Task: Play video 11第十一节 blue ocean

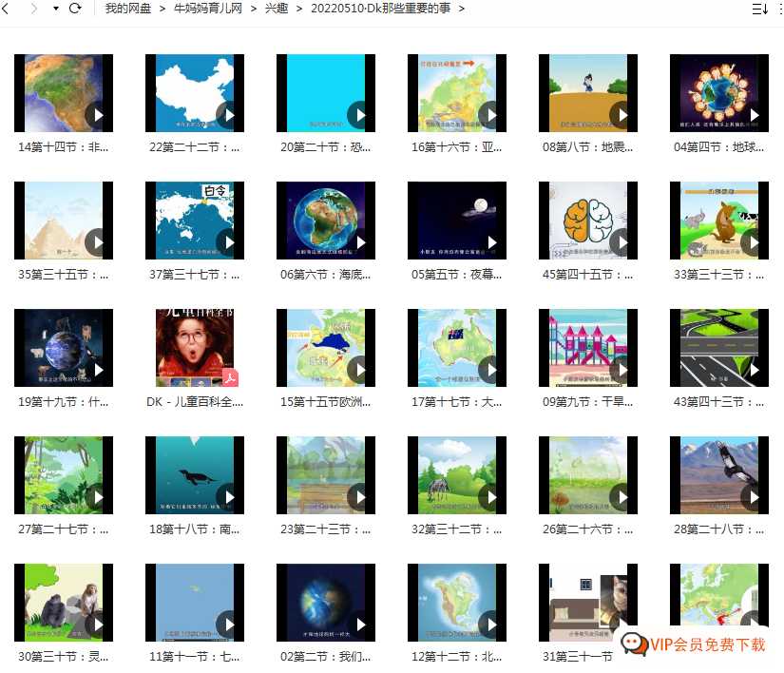Action: point(195,603)
